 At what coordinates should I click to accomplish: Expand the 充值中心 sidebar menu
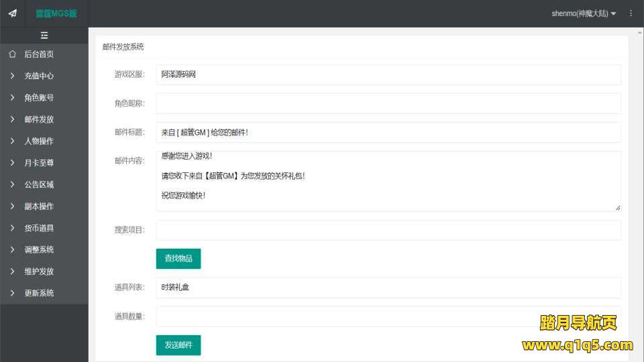click(x=39, y=76)
